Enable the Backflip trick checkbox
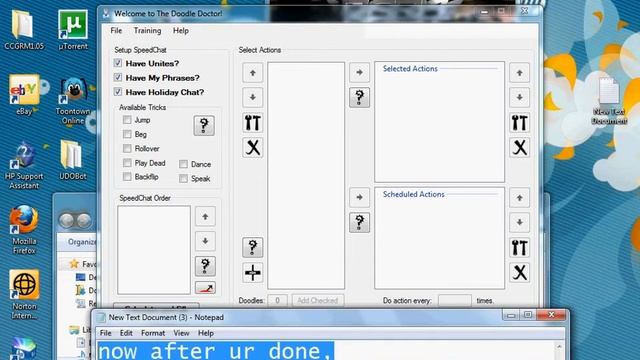 click(x=127, y=176)
